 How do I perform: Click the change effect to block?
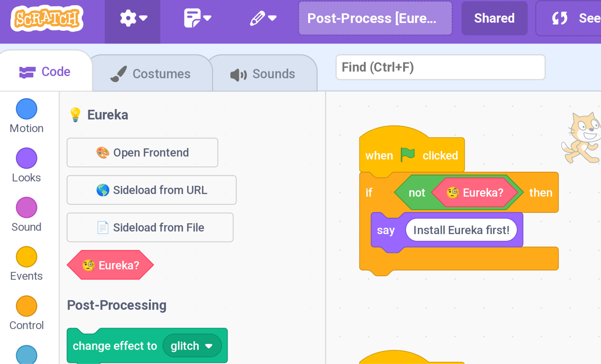pos(114,346)
